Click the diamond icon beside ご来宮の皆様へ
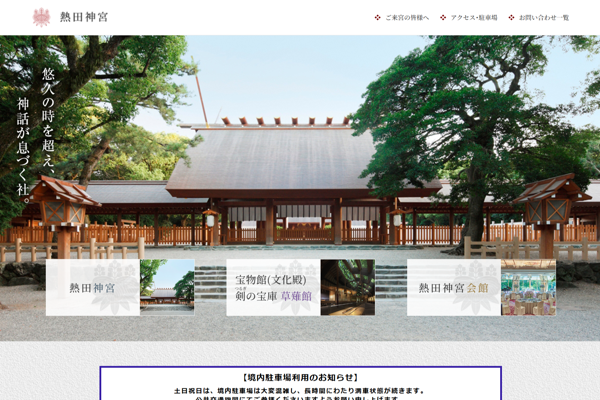The image size is (600, 400). coord(377,18)
